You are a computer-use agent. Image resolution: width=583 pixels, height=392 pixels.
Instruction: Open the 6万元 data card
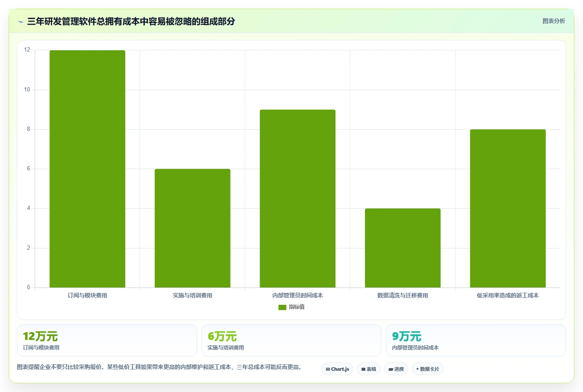pyautogui.click(x=291, y=340)
